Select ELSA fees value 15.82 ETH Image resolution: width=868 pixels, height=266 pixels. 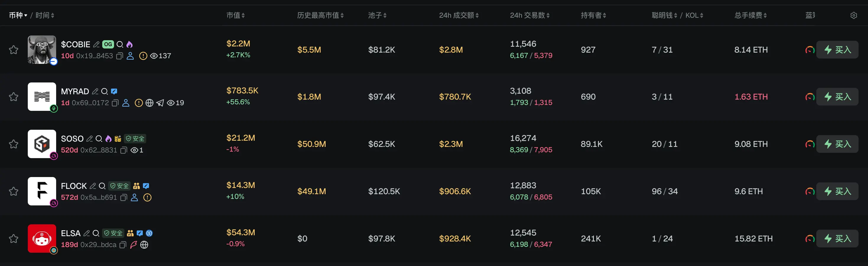753,239
